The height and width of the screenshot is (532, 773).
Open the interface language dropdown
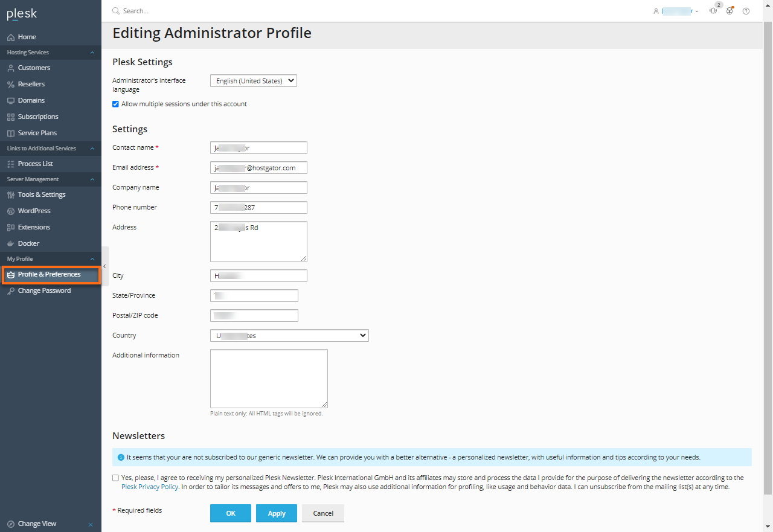pyautogui.click(x=253, y=80)
